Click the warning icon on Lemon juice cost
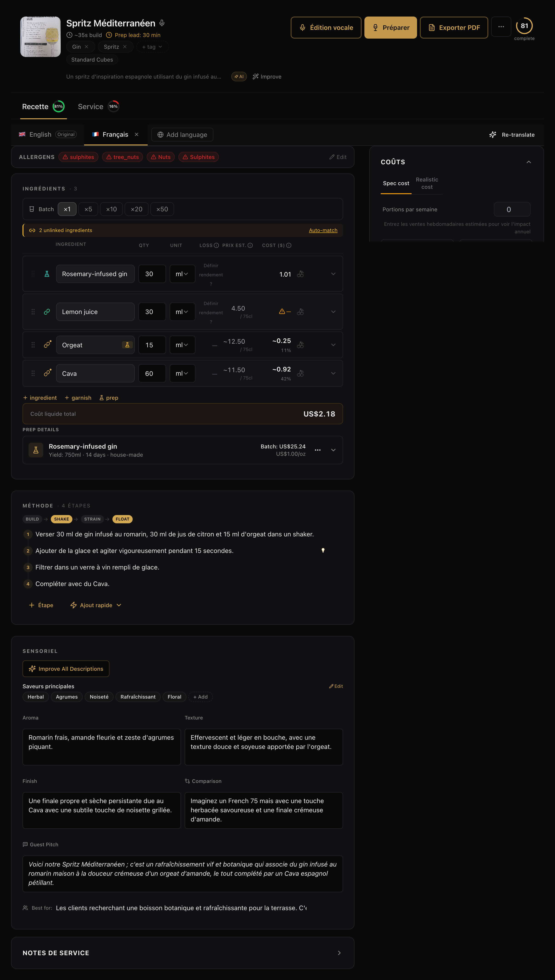555x980 pixels. (282, 311)
